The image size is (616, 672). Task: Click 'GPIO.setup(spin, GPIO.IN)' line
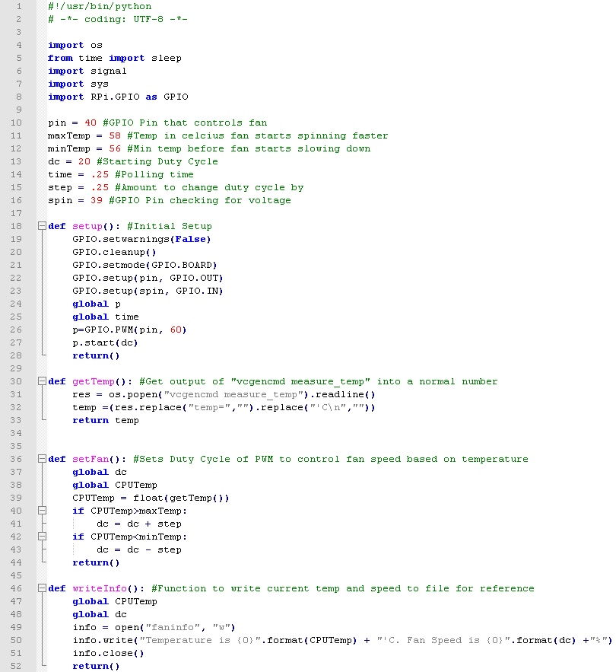[148, 291]
